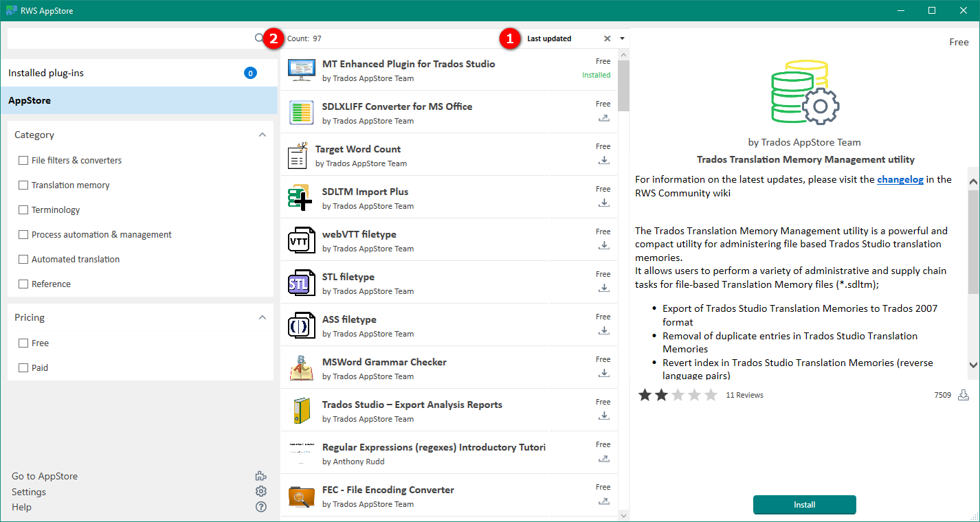Tick the Automated translation checkbox
Screen dimensions: 980x522
click(23, 260)
